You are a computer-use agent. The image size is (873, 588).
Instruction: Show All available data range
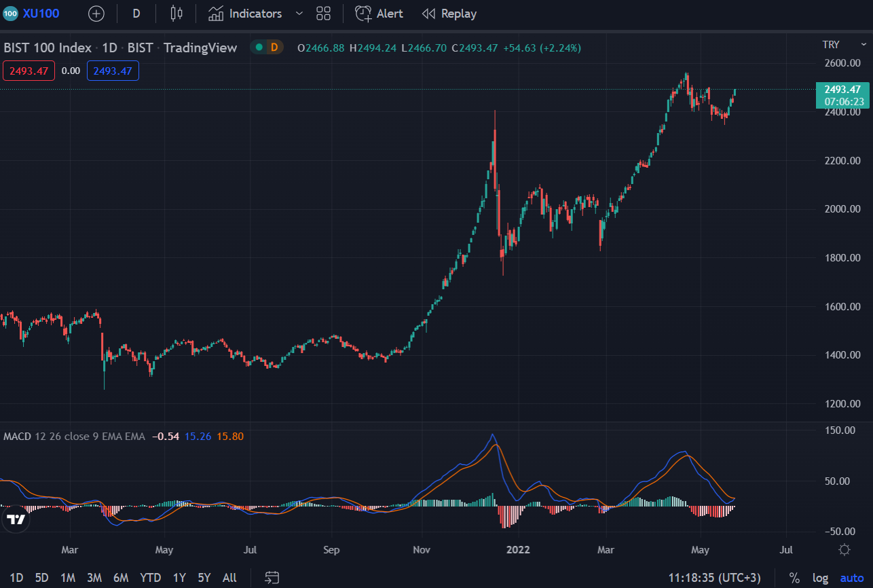(229, 578)
